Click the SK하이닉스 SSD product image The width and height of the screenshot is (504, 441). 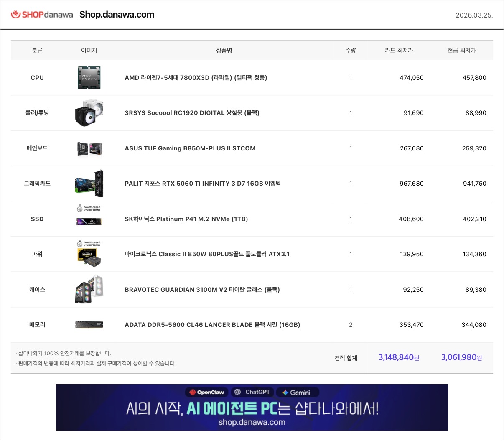click(x=89, y=215)
